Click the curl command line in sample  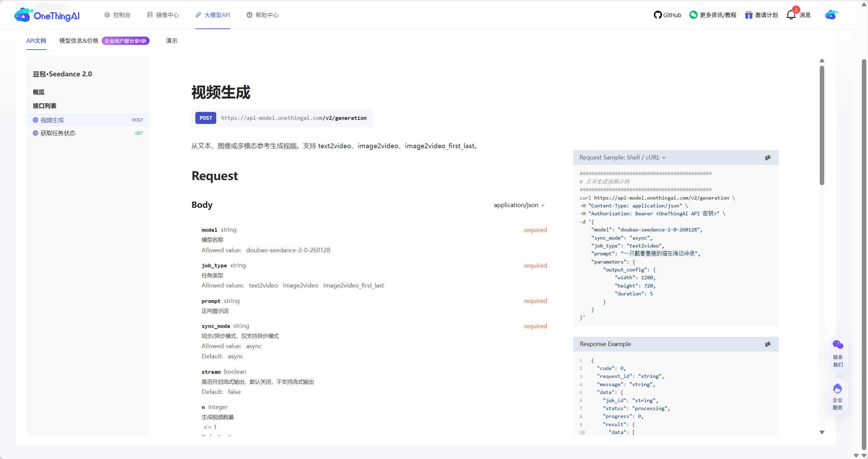pyautogui.click(x=657, y=198)
